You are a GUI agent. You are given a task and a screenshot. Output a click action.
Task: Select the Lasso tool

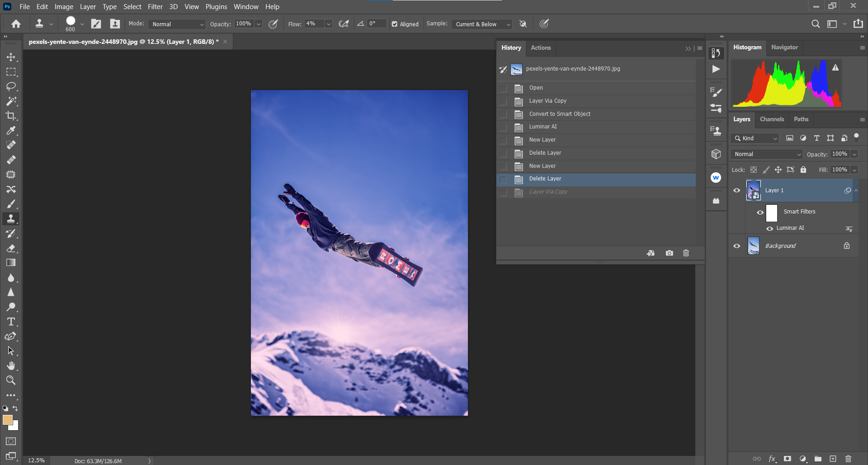[x=11, y=87]
